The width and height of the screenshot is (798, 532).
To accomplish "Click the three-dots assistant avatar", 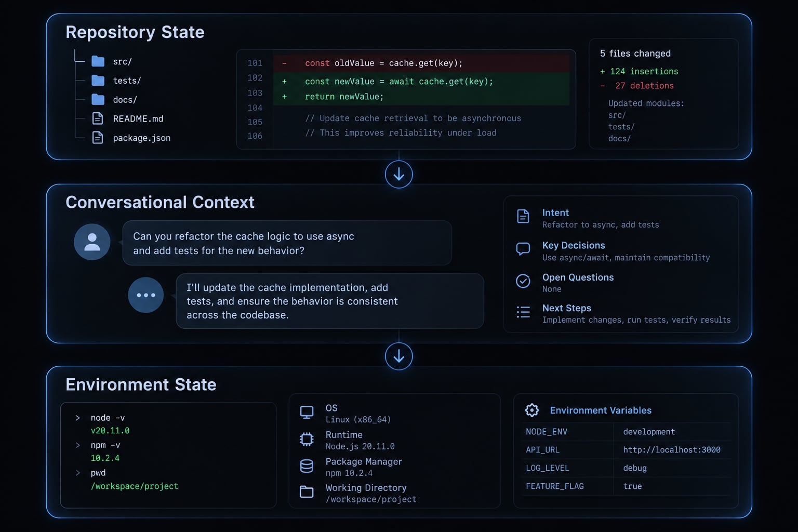I will pyautogui.click(x=146, y=295).
